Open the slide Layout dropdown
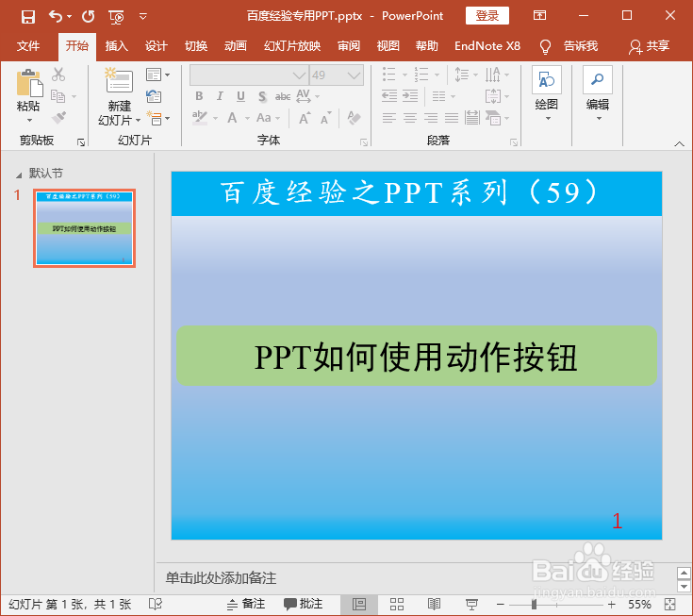Viewport: 693px width, 616px height. pos(157,75)
